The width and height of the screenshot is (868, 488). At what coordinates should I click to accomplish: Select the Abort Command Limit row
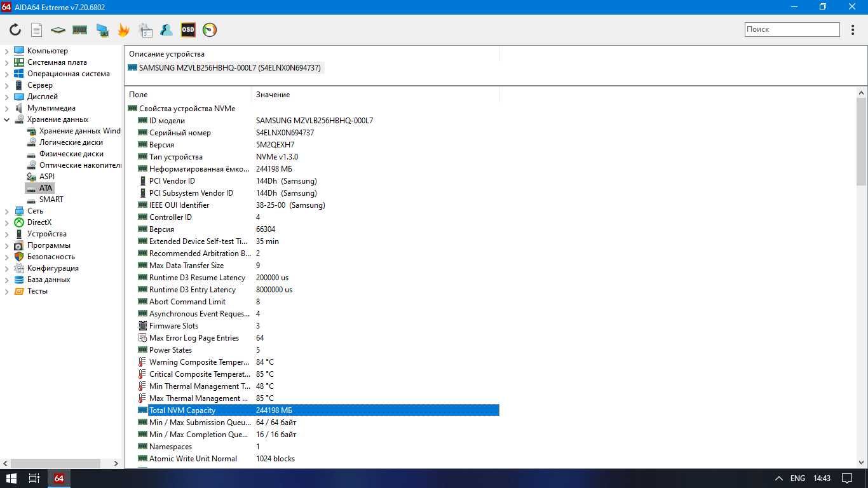point(318,302)
